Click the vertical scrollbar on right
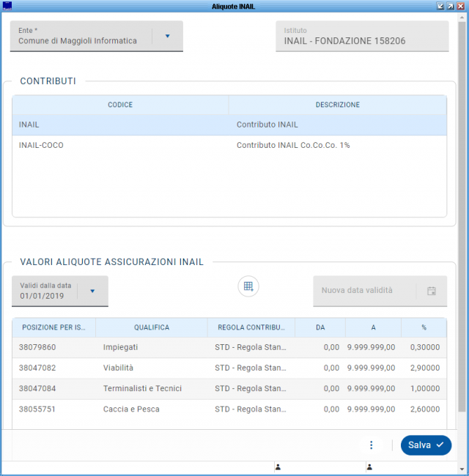The width and height of the screenshot is (469, 476). (462, 220)
